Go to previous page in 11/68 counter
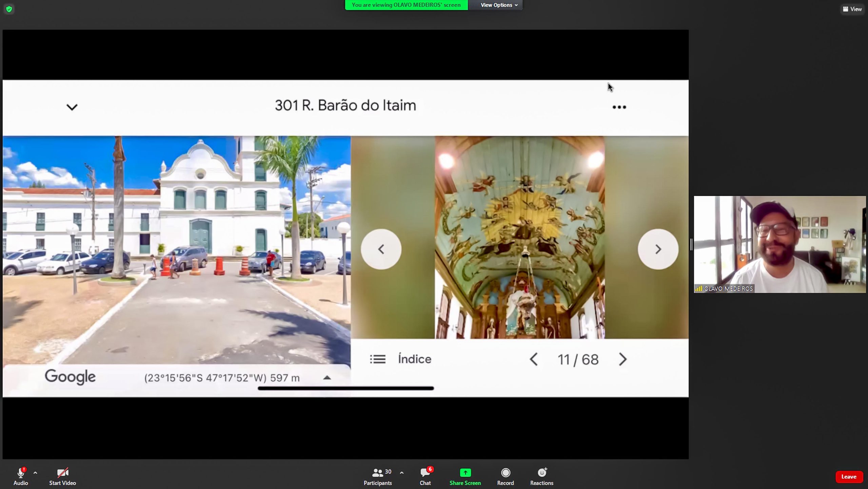The width and height of the screenshot is (868, 489). [x=534, y=359]
